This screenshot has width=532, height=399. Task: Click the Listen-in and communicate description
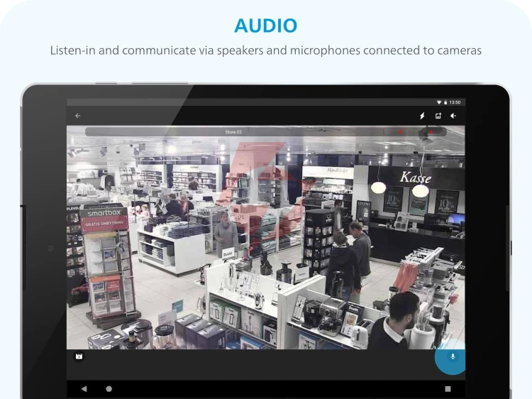click(x=266, y=50)
